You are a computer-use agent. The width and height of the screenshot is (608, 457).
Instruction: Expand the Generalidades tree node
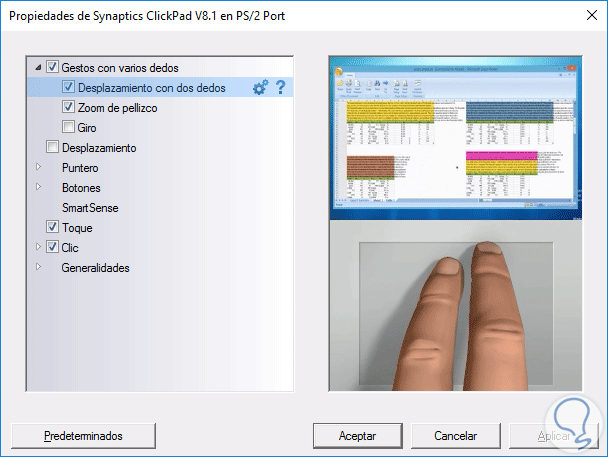[x=38, y=267]
